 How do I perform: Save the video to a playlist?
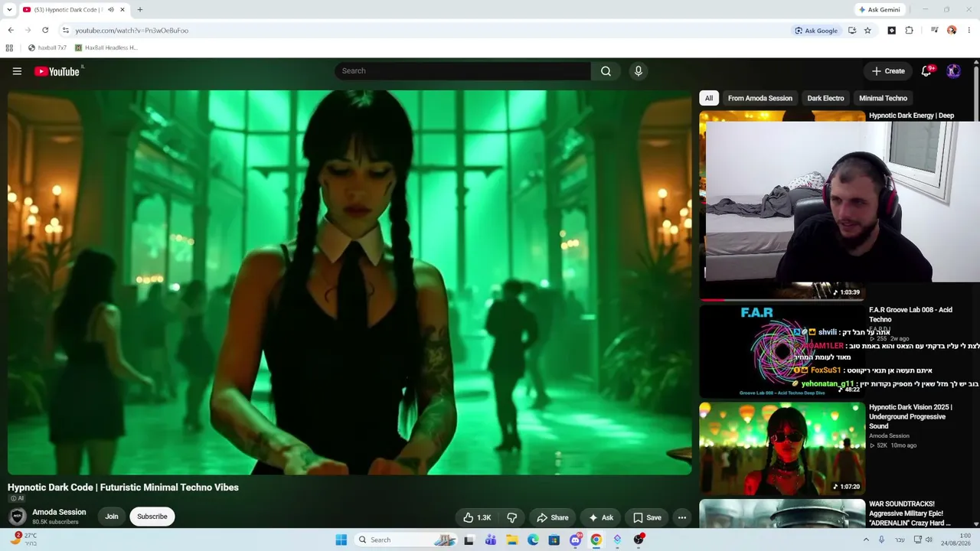pos(647,517)
